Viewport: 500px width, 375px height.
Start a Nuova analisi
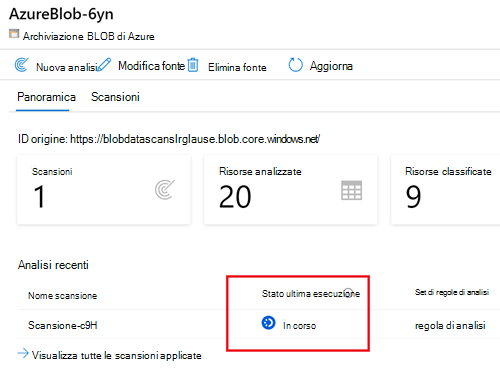(x=67, y=67)
